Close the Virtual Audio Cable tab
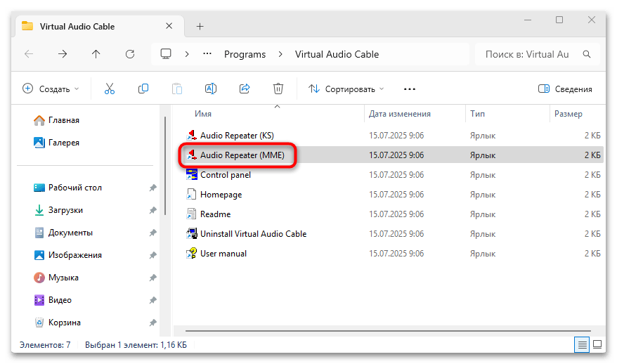 tap(169, 26)
